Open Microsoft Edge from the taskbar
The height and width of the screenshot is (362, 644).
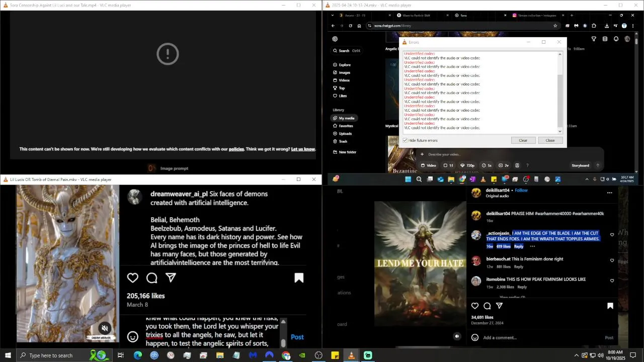coord(137,355)
